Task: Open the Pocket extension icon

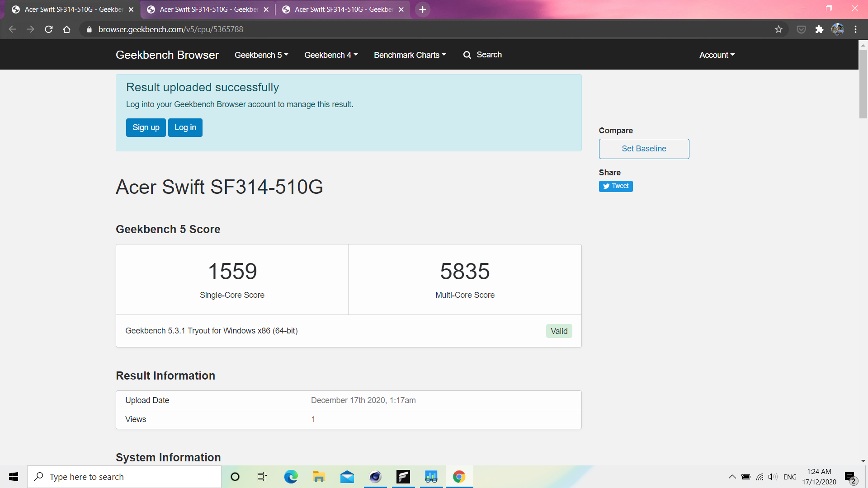Action: pos(801,29)
